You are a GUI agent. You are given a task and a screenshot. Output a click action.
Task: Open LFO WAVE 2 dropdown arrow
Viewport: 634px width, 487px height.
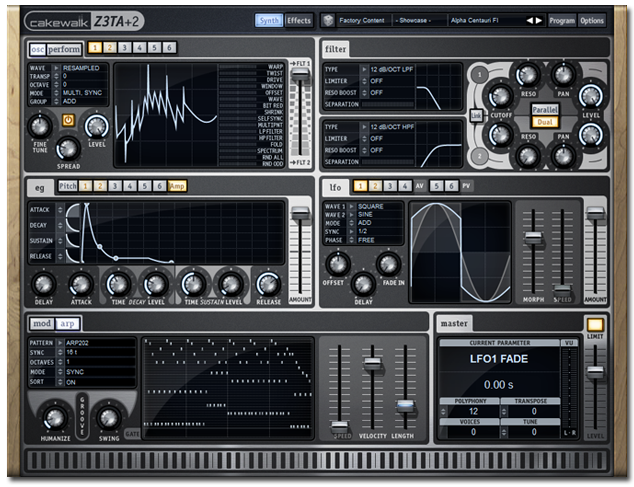click(x=351, y=215)
